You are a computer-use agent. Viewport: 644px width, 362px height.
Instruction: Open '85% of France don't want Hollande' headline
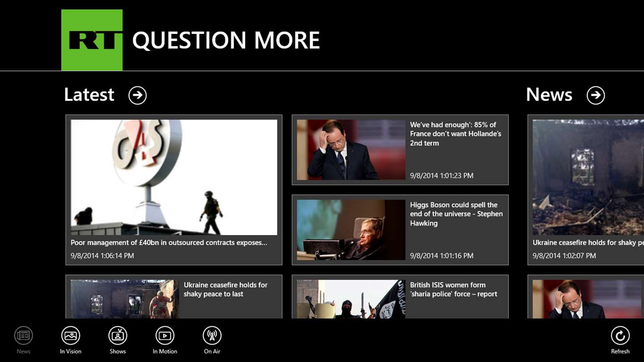click(x=456, y=134)
